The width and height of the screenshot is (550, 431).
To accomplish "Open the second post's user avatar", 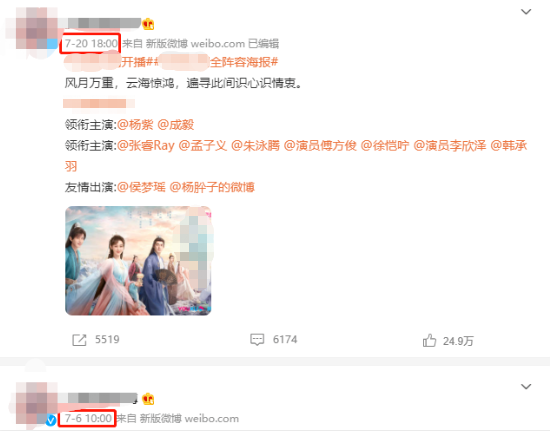I will click(37, 403).
